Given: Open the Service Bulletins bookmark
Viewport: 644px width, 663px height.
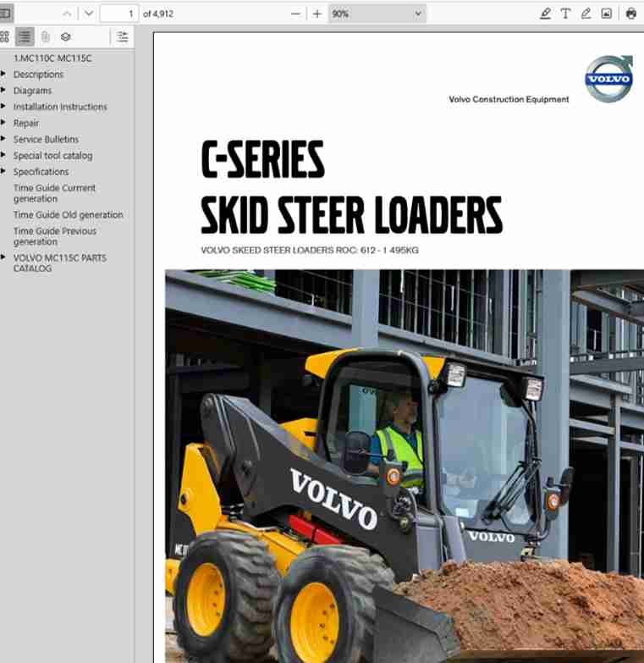Looking at the screenshot, I should 46,139.
